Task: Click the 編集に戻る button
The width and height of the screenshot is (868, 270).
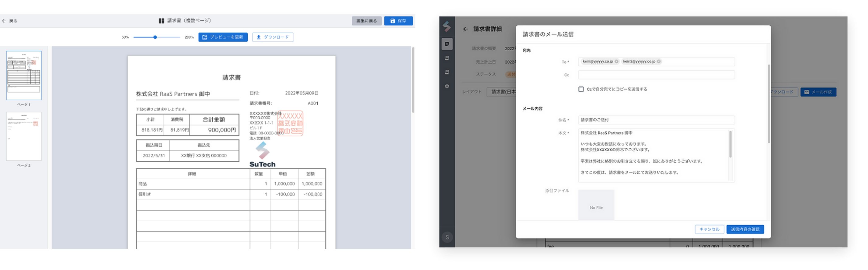Action: pos(367,21)
